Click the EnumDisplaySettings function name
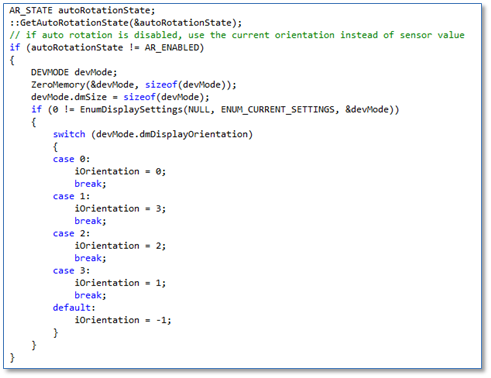491x378 pixels. click(131, 110)
